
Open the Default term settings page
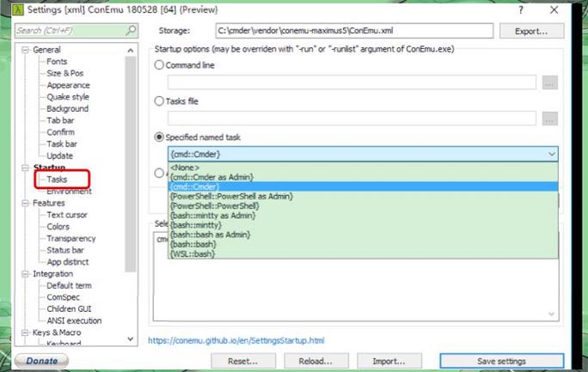pos(69,285)
